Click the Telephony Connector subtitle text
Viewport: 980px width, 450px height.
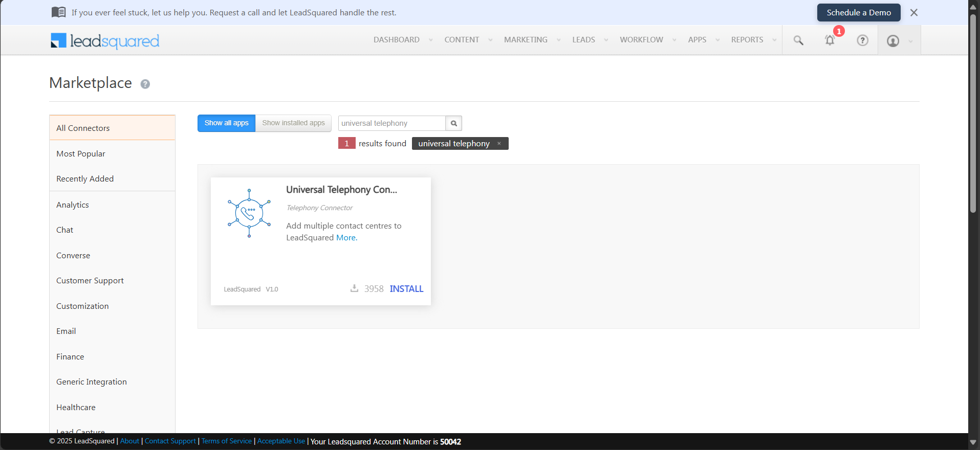(319, 208)
